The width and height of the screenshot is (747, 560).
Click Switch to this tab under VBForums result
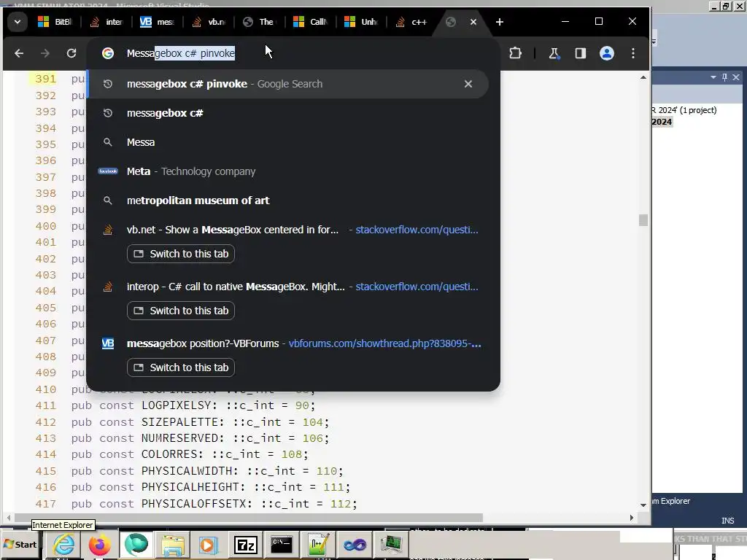click(181, 367)
